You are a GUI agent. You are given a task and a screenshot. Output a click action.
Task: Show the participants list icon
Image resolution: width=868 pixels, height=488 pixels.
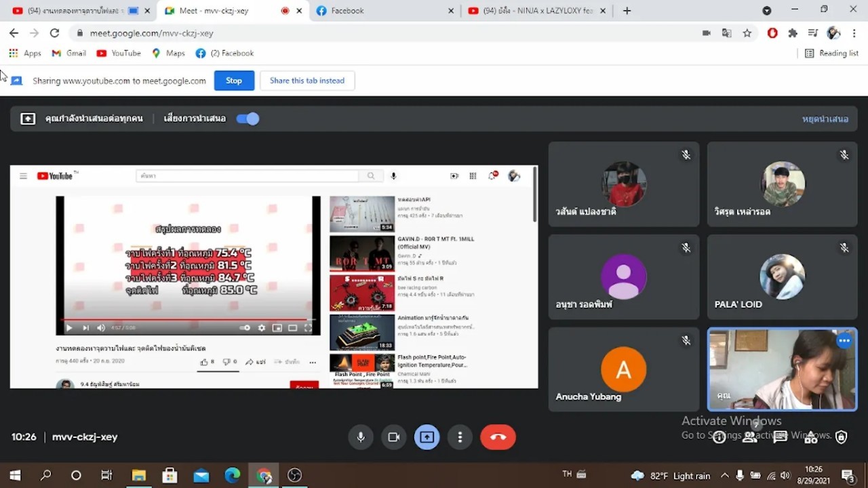pyautogui.click(x=749, y=437)
